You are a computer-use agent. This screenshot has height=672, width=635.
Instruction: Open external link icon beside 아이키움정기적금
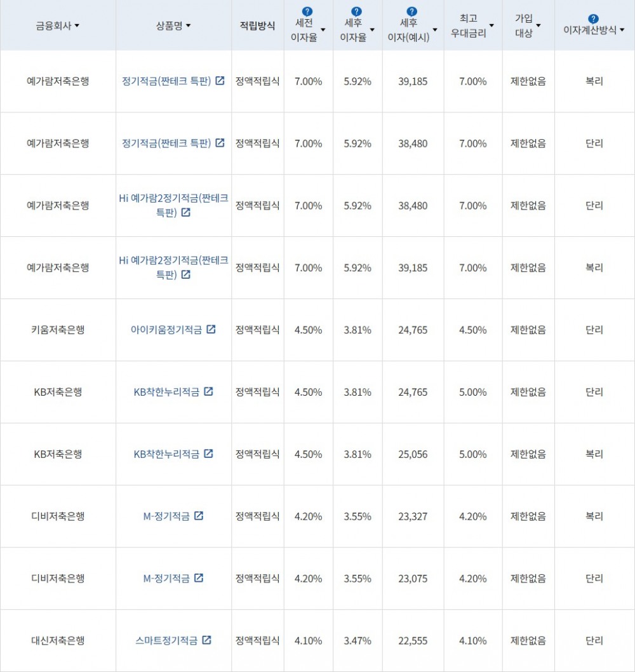[211, 329]
